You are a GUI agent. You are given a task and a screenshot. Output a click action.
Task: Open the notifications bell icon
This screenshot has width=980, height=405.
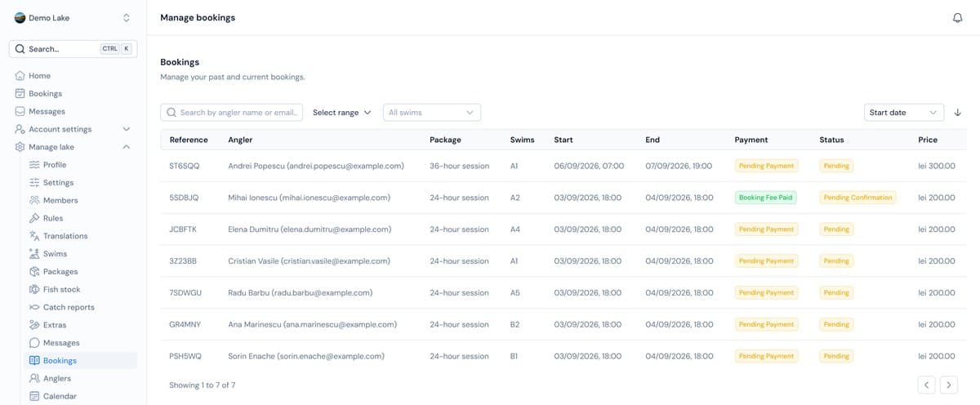958,18
